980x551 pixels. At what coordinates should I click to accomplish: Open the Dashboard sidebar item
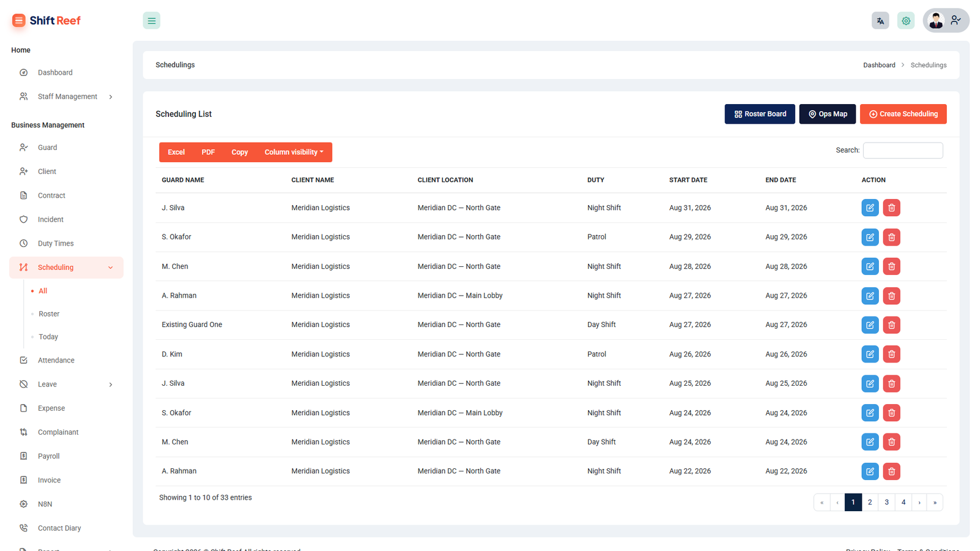(66, 72)
